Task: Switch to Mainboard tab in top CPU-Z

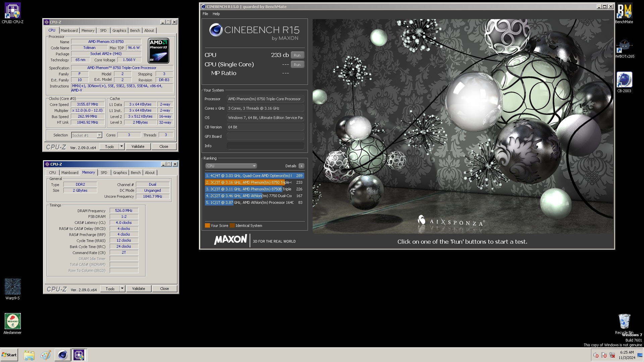Action: [69, 31]
